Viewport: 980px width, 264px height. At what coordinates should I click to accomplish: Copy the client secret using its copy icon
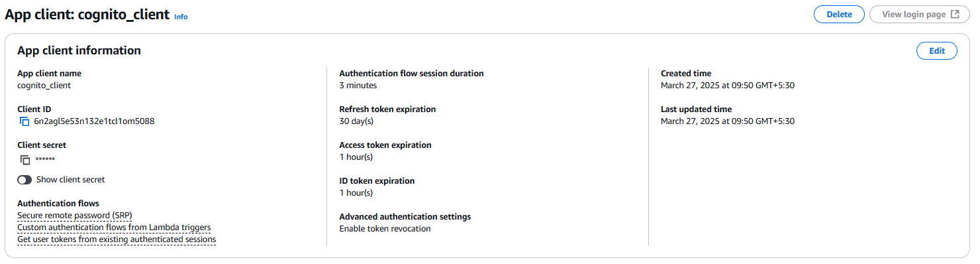pos(25,160)
